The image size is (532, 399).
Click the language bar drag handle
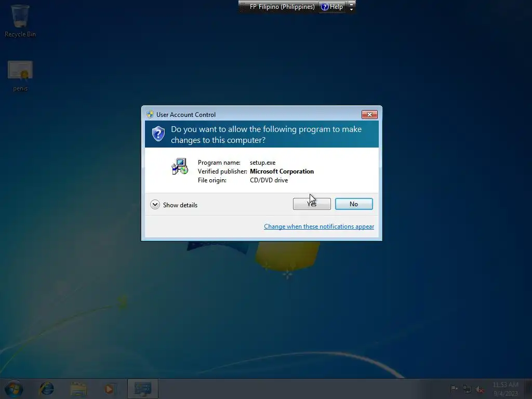242,7
